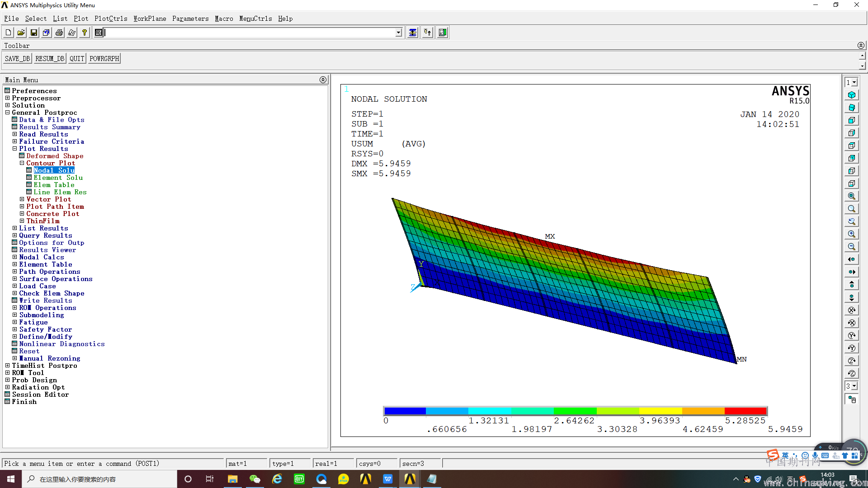Open the Select menu
The width and height of the screenshot is (868, 488).
click(x=36, y=19)
